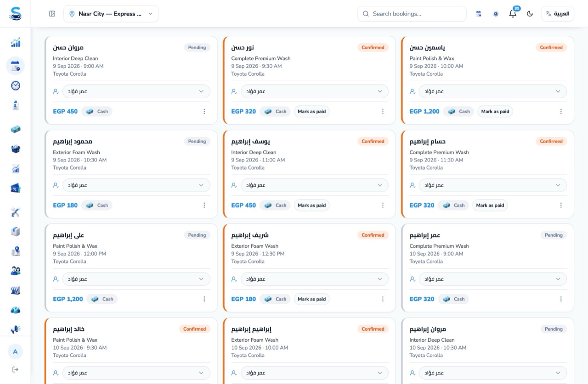
Task: Click inside the Search bookings field
Action: (412, 14)
